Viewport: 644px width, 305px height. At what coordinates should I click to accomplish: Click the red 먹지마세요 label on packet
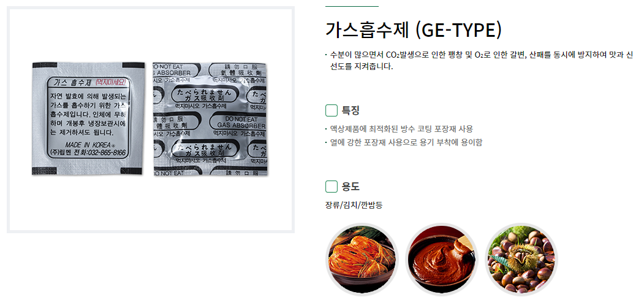pos(110,82)
